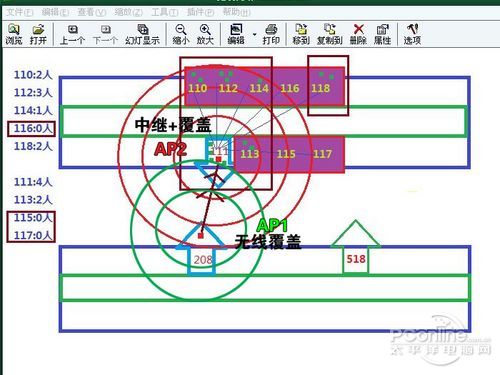Click the 复制到 (Copy to) icon

(x=330, y=34)
